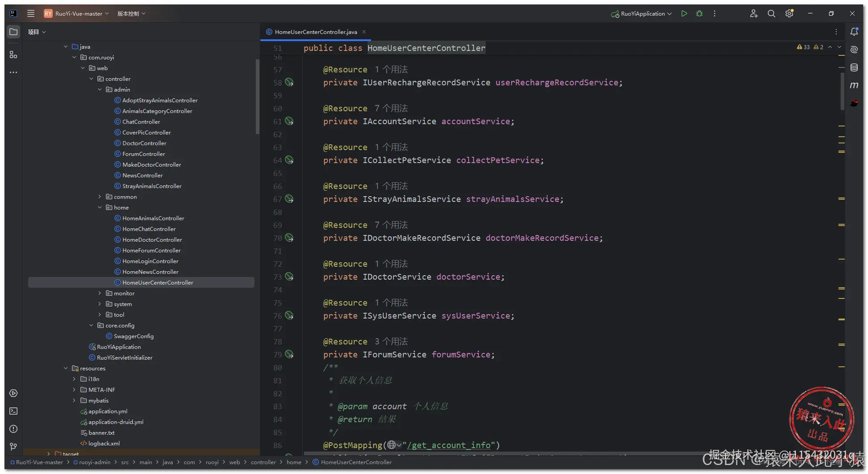Open the Maven tool window
Screen dimensions: 868x474
854,85
